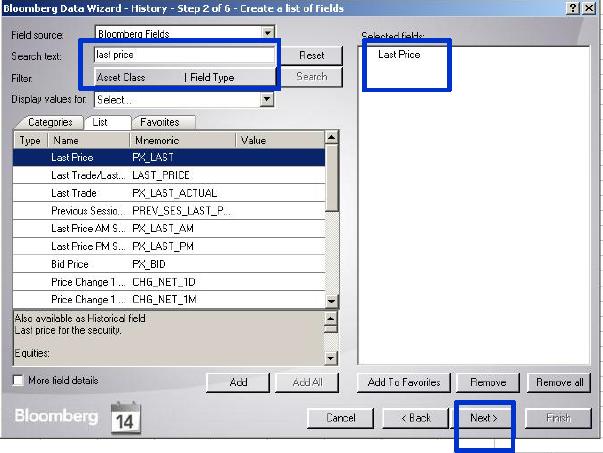The image size is (603, 453).
Task: Sort by the Type column header
Action: coord(30,140)
